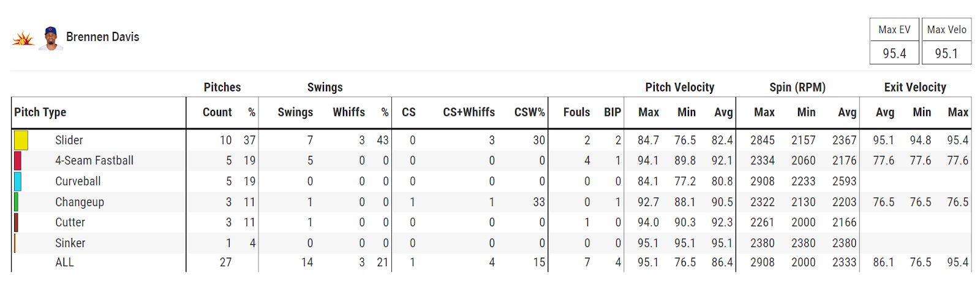The width and height of the screenshot is (980, 295).
Task: Click the cyan Curveball color swatch
Action: [x=18, y=182]
